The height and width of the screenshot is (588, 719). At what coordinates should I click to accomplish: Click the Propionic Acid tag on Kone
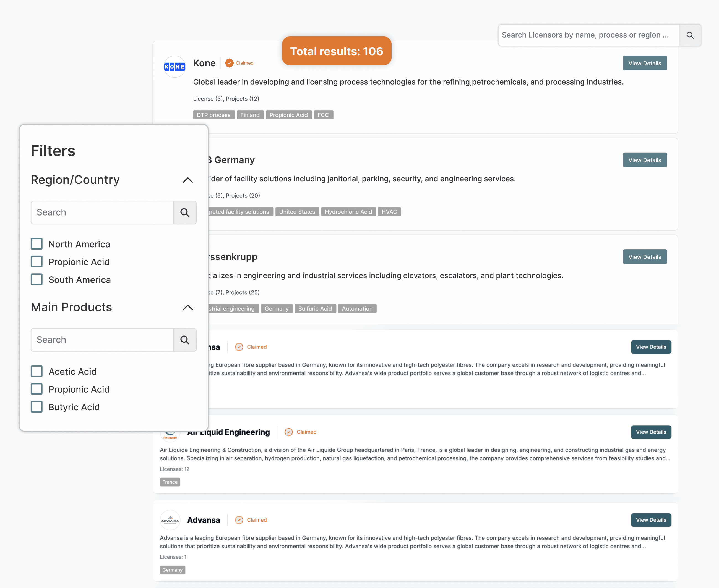click(288, 115)
